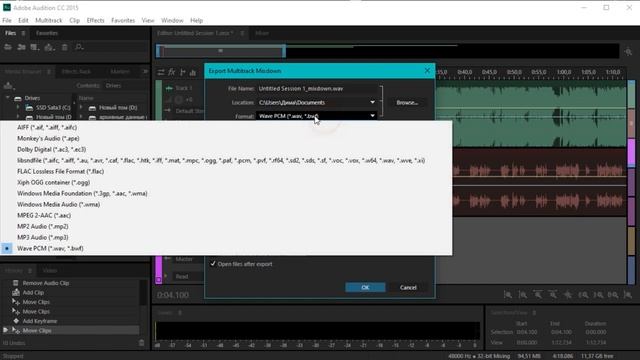The width and height of the screenshot is (640, 360).
Task: Expand архивные данные drive in Name column
Action: [81, 117]
